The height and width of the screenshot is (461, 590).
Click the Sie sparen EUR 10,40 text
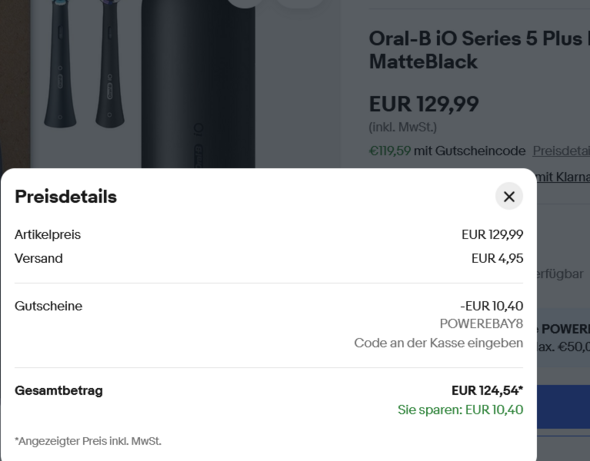[x=460, y=410]
